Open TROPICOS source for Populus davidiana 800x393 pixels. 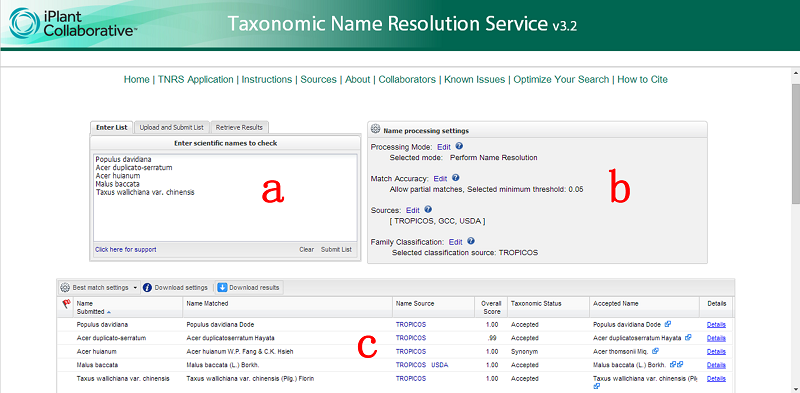coord(411,325)
